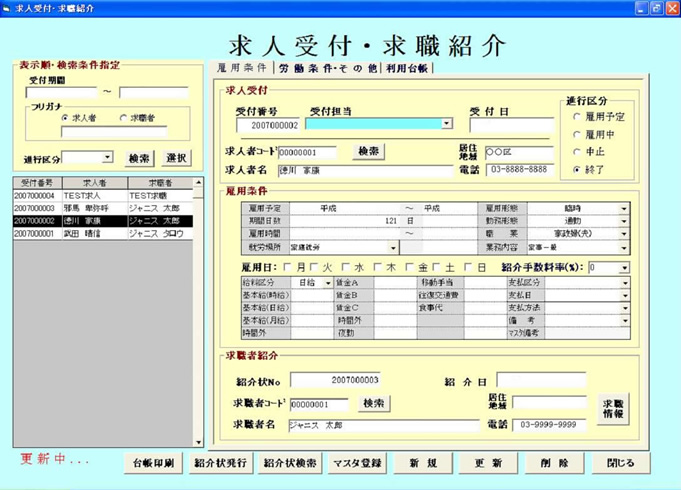Click the 求職情報 button
This screenshot has width=681, height=490.
pyautogui.click(x=613, y=408)
